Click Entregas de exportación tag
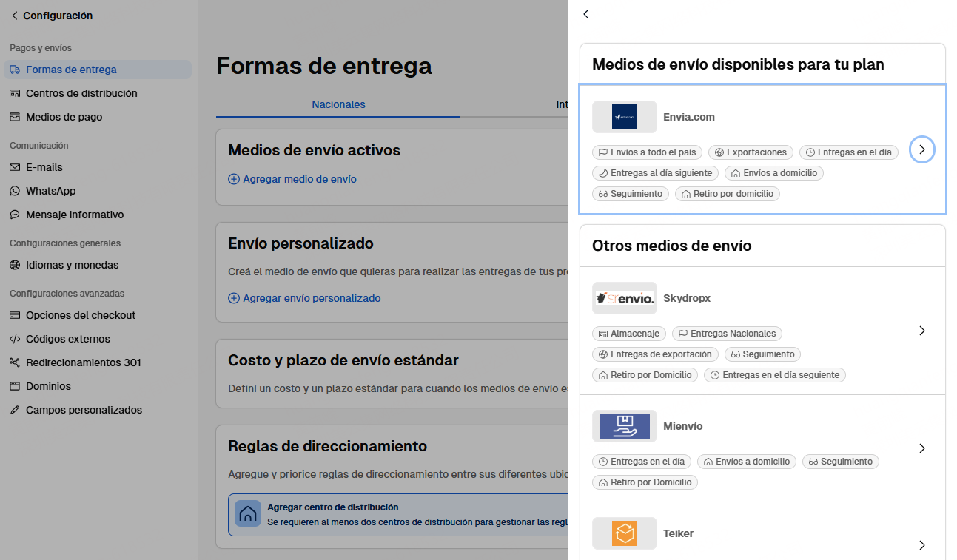The width and height of the screenshot is (957, 560). (655, 354)
